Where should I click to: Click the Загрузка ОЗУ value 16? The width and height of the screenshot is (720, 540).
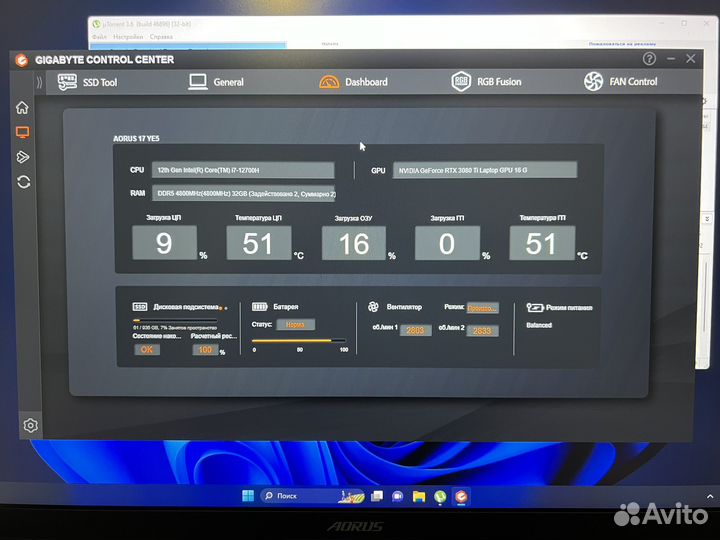pyautogui.click(x=354, y=244)
